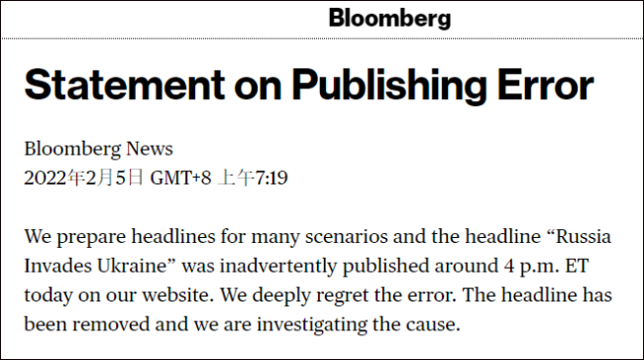
Task: Click "many scenarios" in first line
Action: pos(320,237)
